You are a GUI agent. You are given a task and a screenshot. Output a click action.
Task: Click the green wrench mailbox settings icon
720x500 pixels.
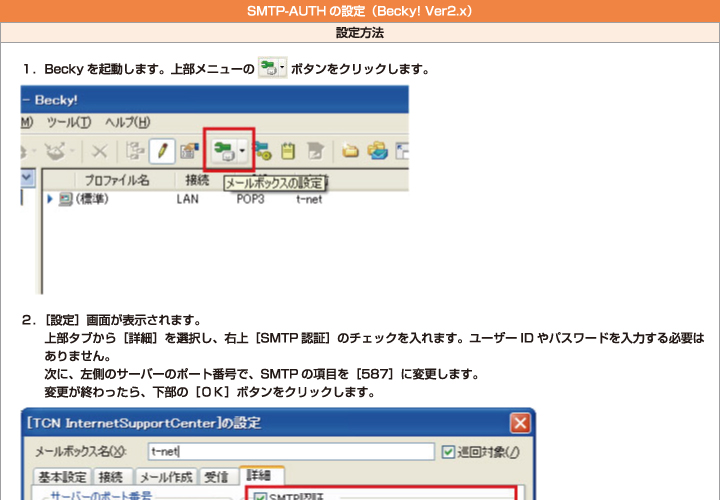pyautogui.click(x=224, y=151)
